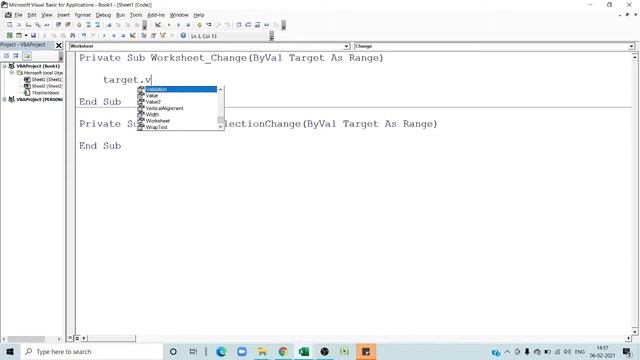The width and height of the screenshot is (640, 360).
Task: Click the Undo toolbar icon
Action: (84, 36)
